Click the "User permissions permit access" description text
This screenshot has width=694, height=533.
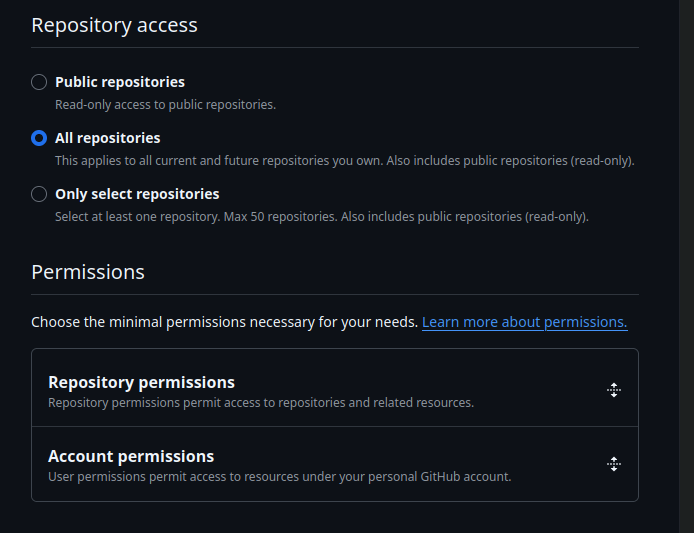point(279,477)
